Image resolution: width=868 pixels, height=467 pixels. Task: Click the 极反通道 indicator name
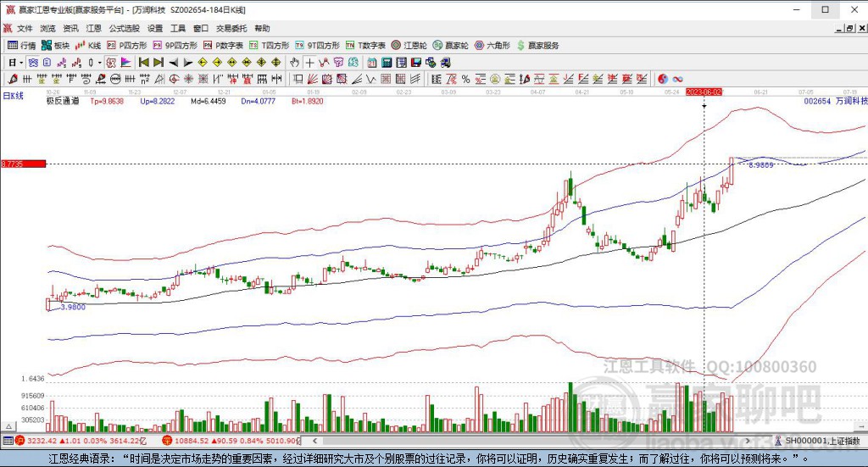[63, 101]
